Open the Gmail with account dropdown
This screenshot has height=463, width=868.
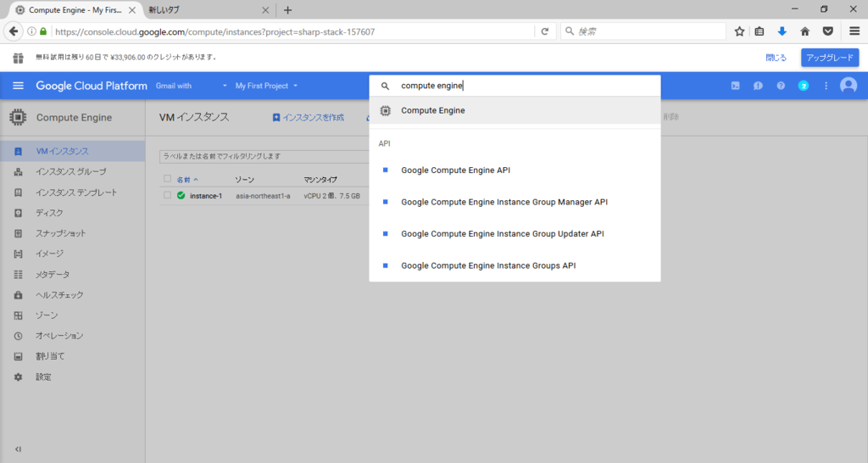pyautogui.click(x=191, y=86)
